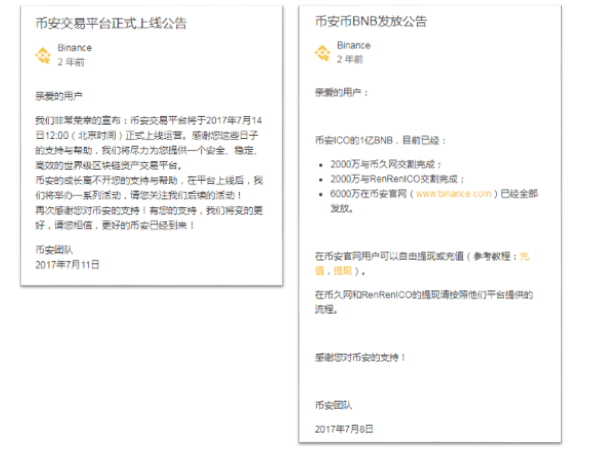590x454 pixels.
Task: Click the 亲爱的用户 greeting in the left card
Action: (x=59, y=96)
